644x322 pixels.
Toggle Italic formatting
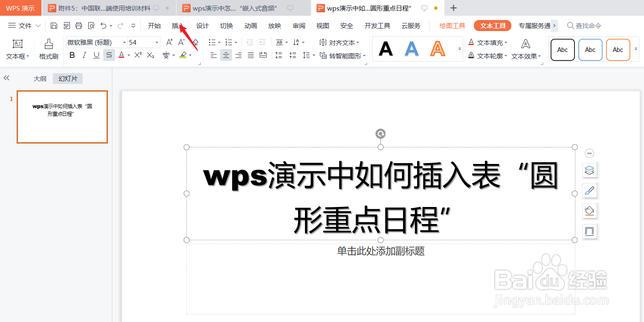coord(84,55)
